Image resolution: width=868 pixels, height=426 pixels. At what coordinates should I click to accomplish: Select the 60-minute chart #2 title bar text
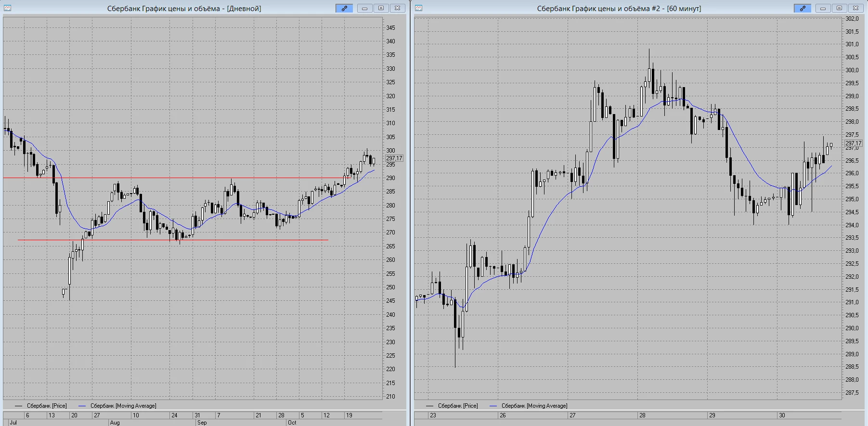pyautogui.click(x=619, y=8)
